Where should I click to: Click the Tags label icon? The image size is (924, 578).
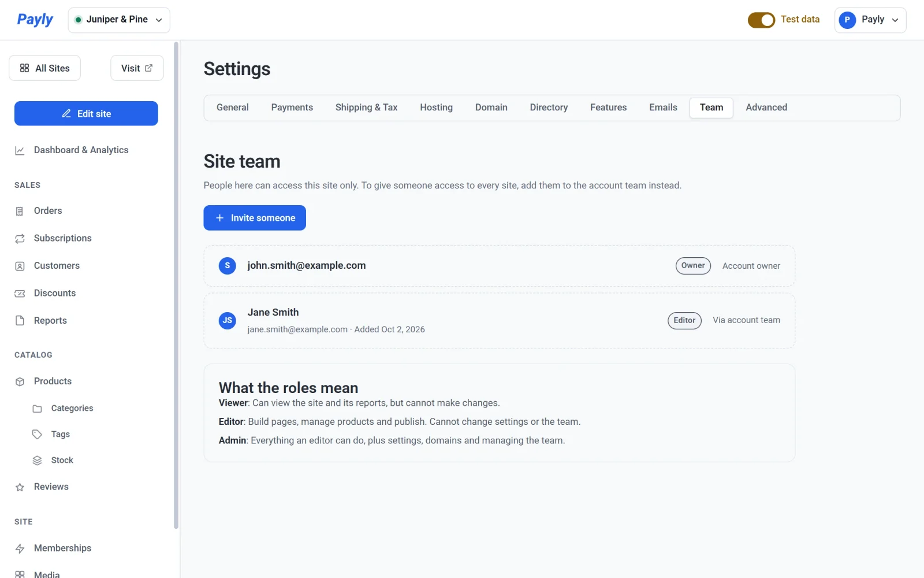coord(37,435)
